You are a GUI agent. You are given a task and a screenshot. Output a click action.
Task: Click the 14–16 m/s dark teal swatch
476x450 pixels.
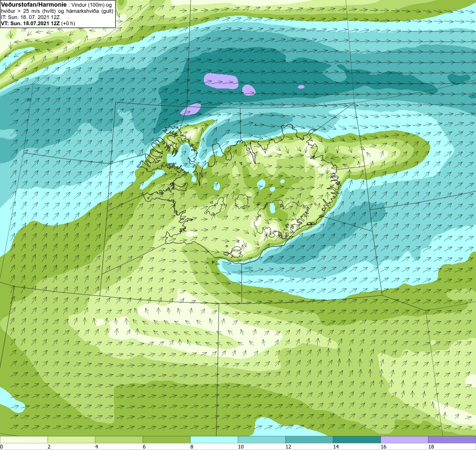357,440
